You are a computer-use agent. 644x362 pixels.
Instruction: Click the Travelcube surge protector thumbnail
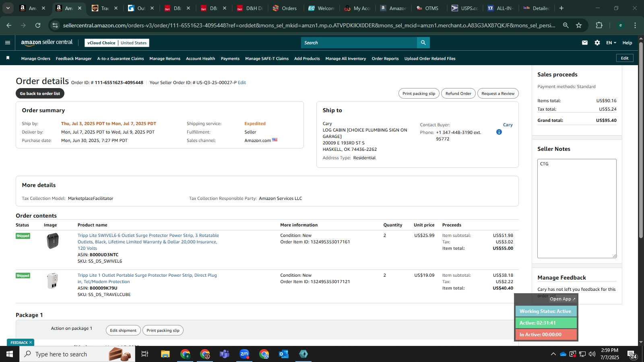(x=53, y=281)
